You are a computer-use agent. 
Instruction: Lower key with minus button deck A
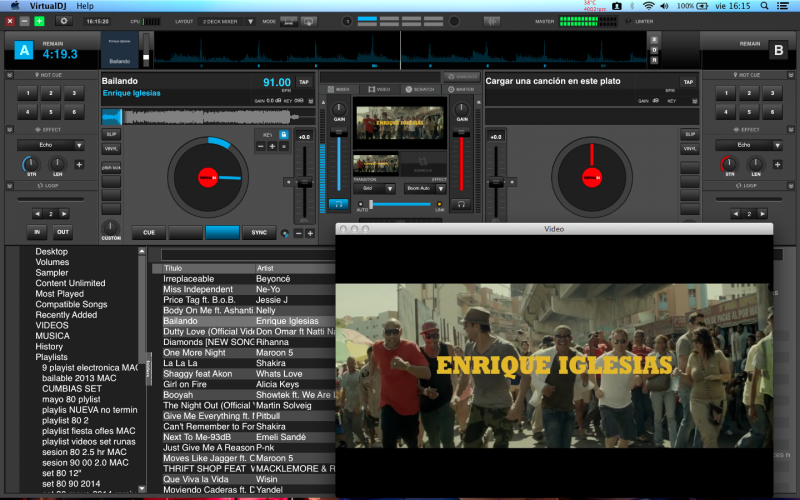[x=261, y=146]
